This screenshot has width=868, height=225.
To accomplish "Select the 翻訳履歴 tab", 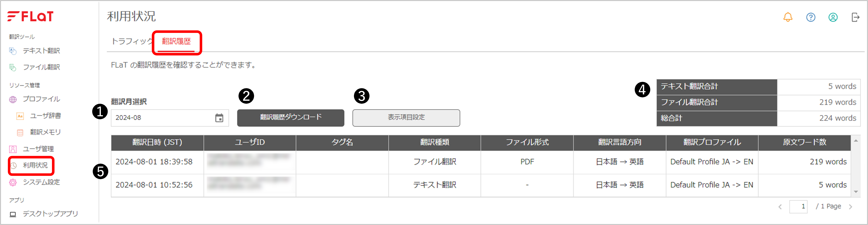I will pyautogui.click(x=176, y=41).
